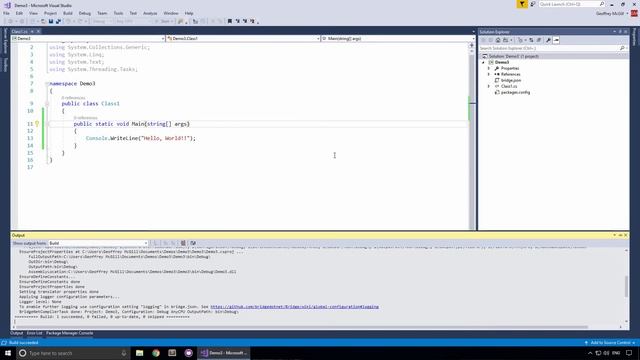Click the bookmark toggle toolbar icon
This screenshot has width=640, height=360.
[x=230, y=21]
